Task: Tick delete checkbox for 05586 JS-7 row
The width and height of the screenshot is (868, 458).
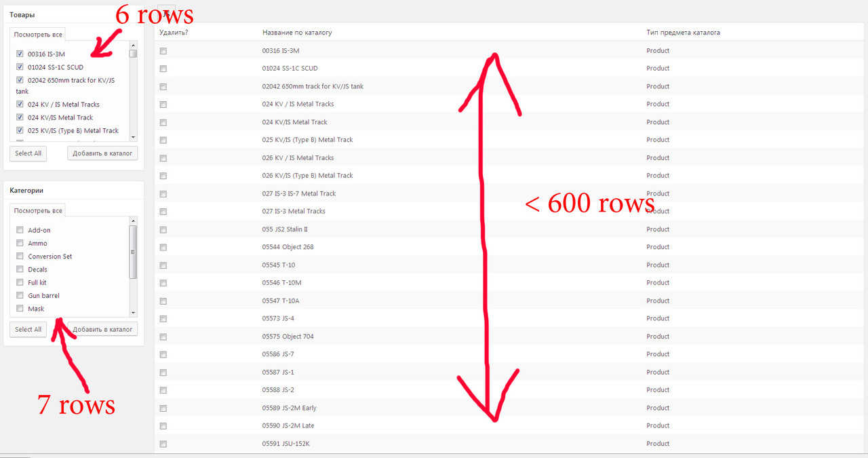Action: coord(163,354)
